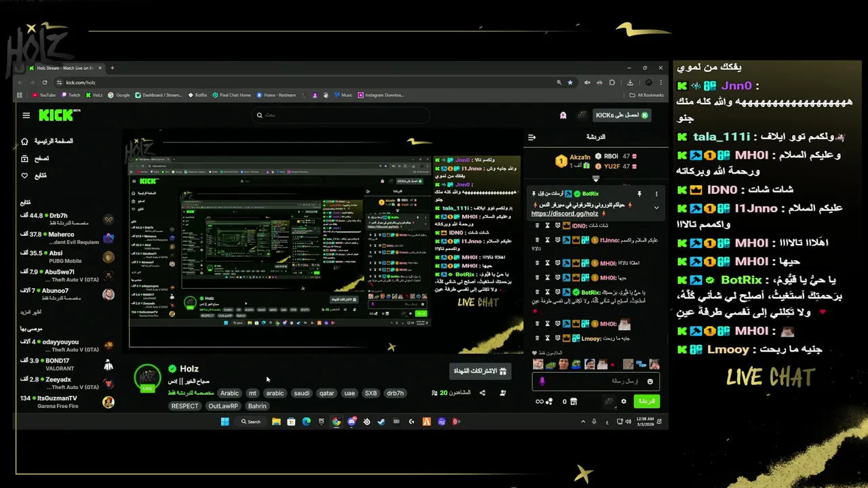The image size is (868, 488).
Task: Open Steam from the taskbar
Action: [x=381, y=422]
